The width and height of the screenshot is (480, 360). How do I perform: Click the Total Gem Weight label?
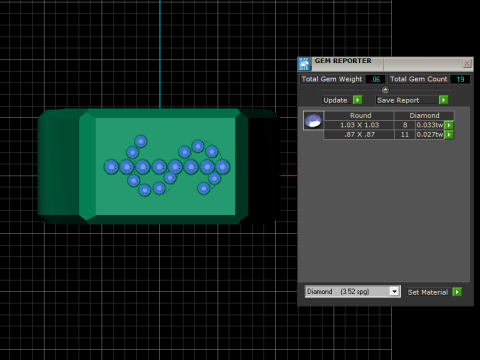click(x=332, y=79)
